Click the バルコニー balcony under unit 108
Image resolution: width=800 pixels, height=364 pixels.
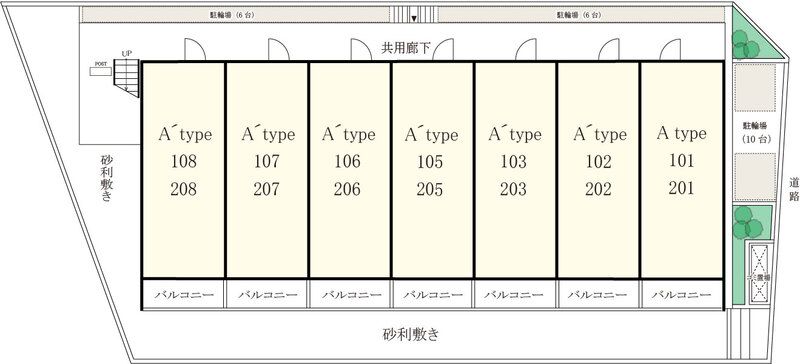click(184, 295)
